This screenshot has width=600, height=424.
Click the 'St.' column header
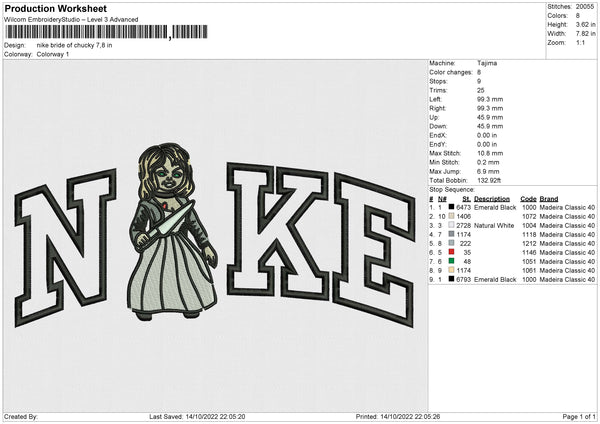(x=466, y=199)
